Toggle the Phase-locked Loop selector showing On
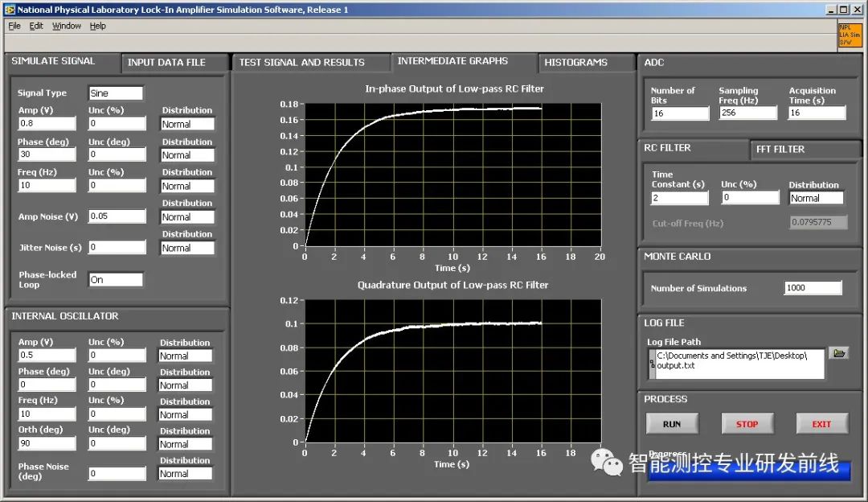Viewport: 868px width, 502px height. click(116, 280)
